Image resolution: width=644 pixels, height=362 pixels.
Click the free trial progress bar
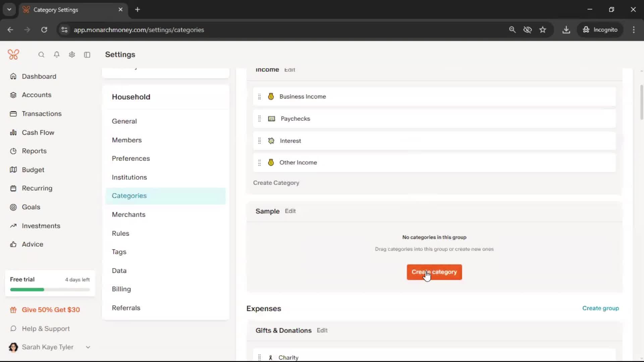point(50,290)
